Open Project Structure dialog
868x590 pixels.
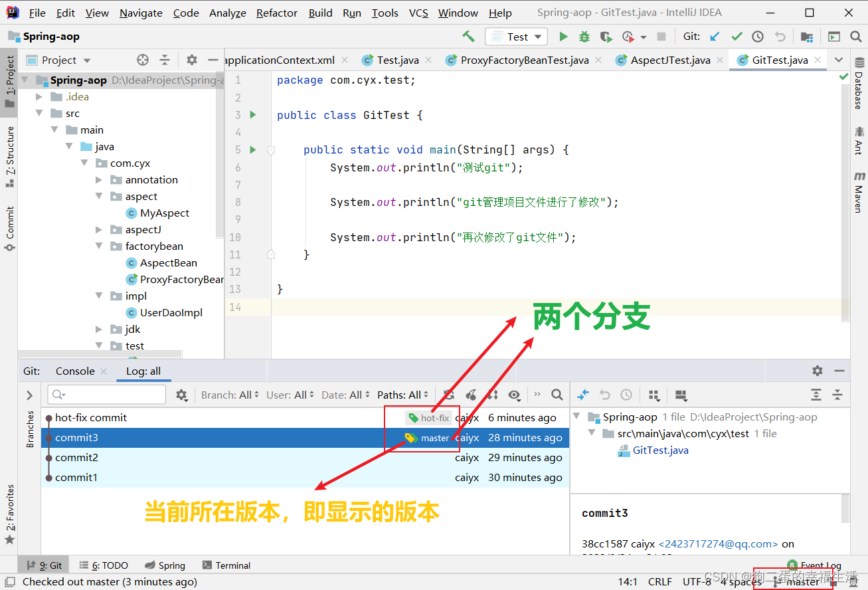coord(806,37)
